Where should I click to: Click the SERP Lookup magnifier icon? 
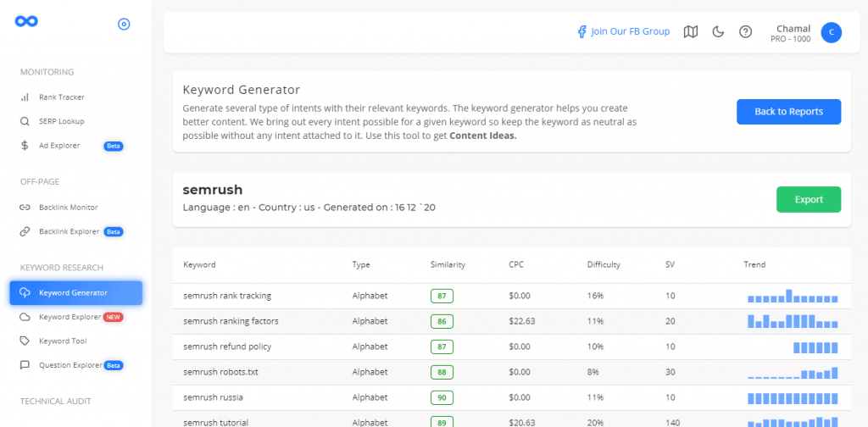(25, 122)
